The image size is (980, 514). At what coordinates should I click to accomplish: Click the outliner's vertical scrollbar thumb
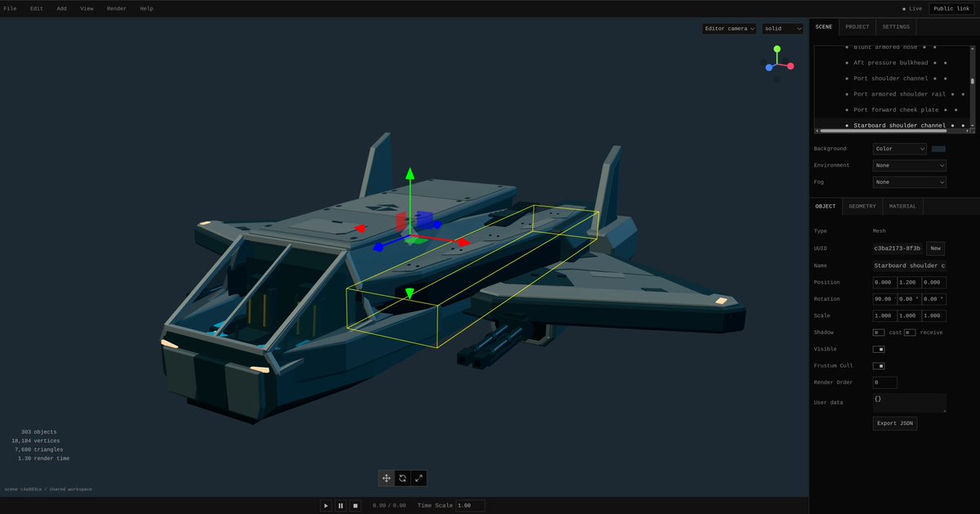[972, 81]
